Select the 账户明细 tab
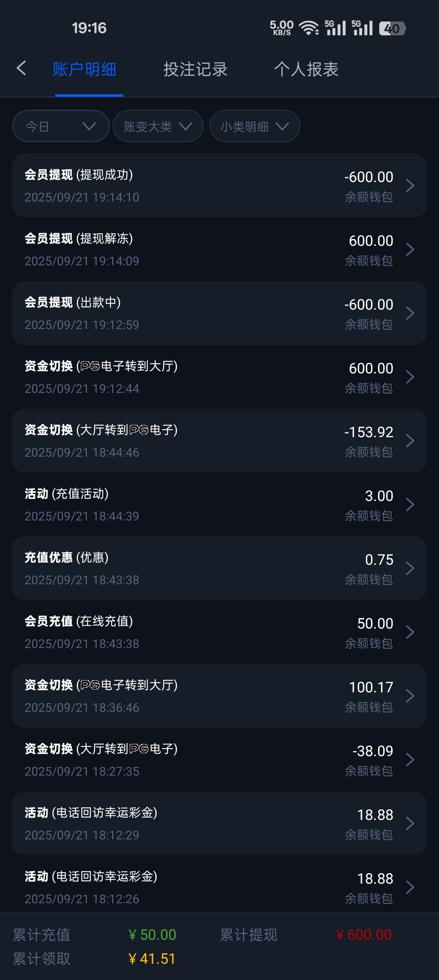 (84, 69)
